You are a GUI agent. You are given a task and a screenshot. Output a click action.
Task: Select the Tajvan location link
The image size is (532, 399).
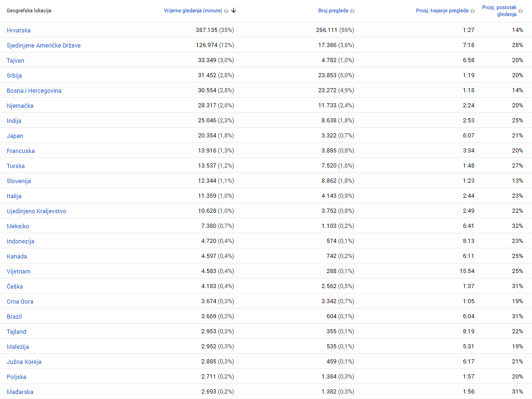tap(16, 60)
